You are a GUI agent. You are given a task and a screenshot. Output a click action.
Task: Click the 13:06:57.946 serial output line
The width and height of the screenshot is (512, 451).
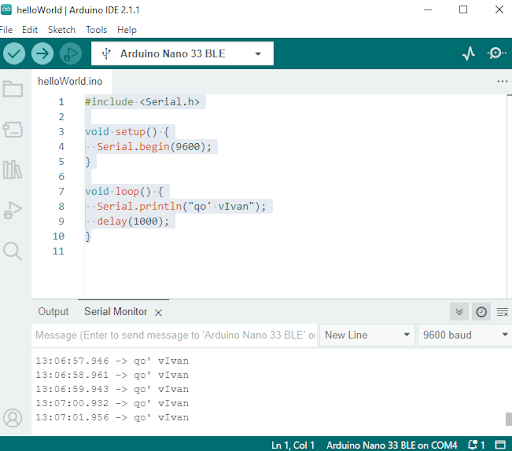112,361
